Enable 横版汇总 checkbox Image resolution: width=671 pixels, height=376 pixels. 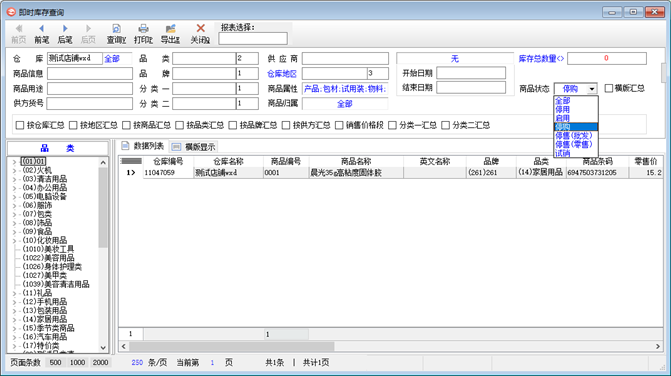[x=609, y=88]
